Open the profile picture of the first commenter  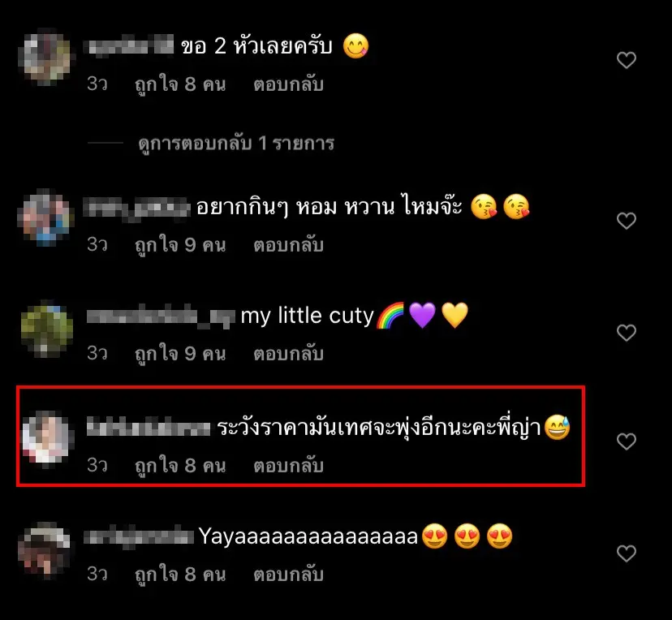point(46,57)
